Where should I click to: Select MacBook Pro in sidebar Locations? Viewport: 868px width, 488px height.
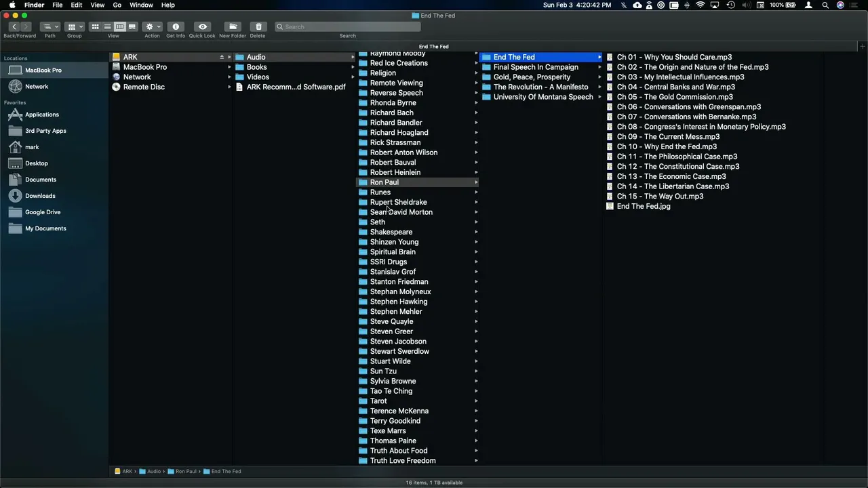(x=54, y=70)
